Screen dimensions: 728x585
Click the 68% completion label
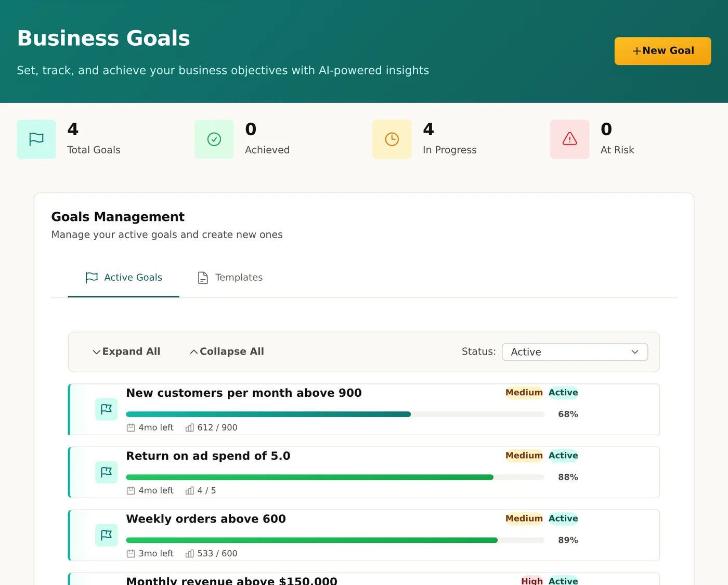tap(568, 414)
